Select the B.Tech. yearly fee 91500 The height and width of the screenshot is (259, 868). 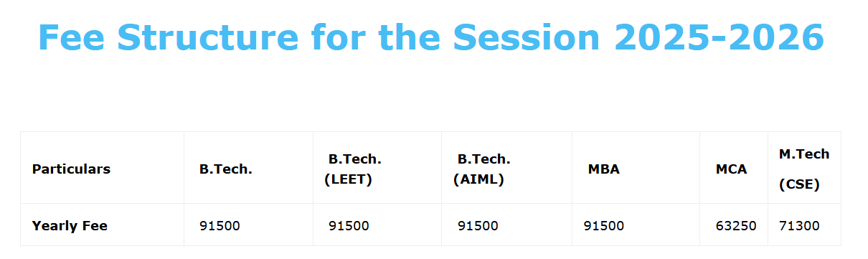coord(220,225)
